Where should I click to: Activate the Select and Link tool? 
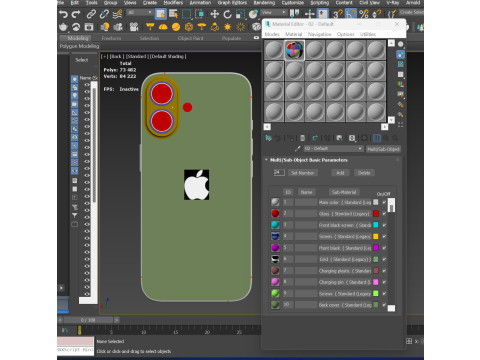(x=91, y=14)
